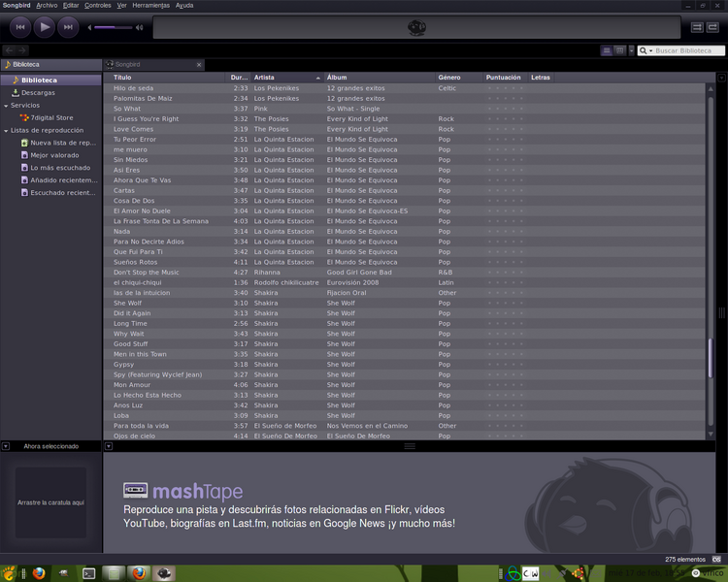
Task: Adjust the volume slider
Action: [x=113, y=27]
